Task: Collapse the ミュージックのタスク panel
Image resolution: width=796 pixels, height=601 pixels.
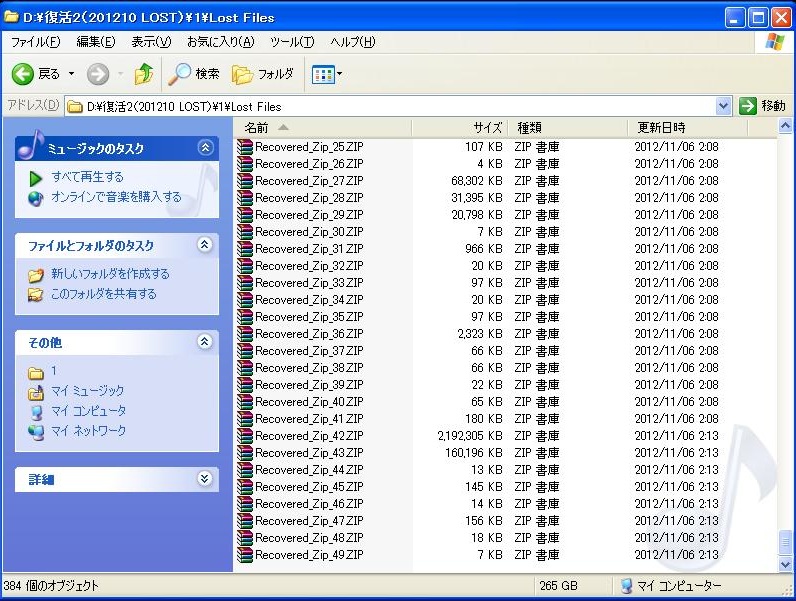Action: coord(205,148)
